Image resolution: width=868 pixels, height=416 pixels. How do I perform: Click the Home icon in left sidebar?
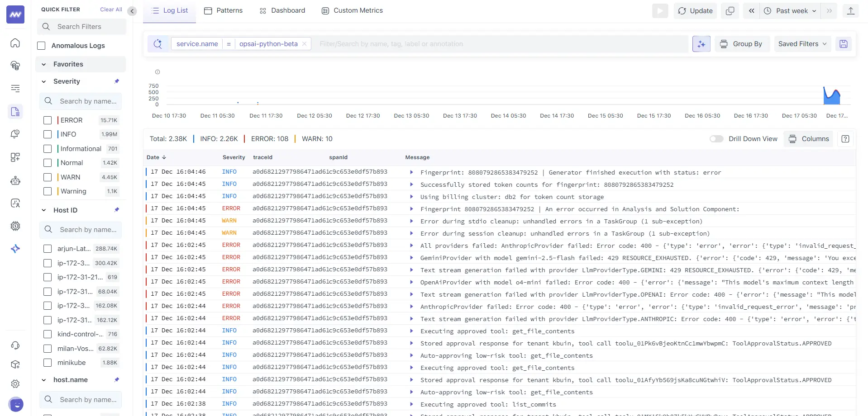(x=15, y=43)
